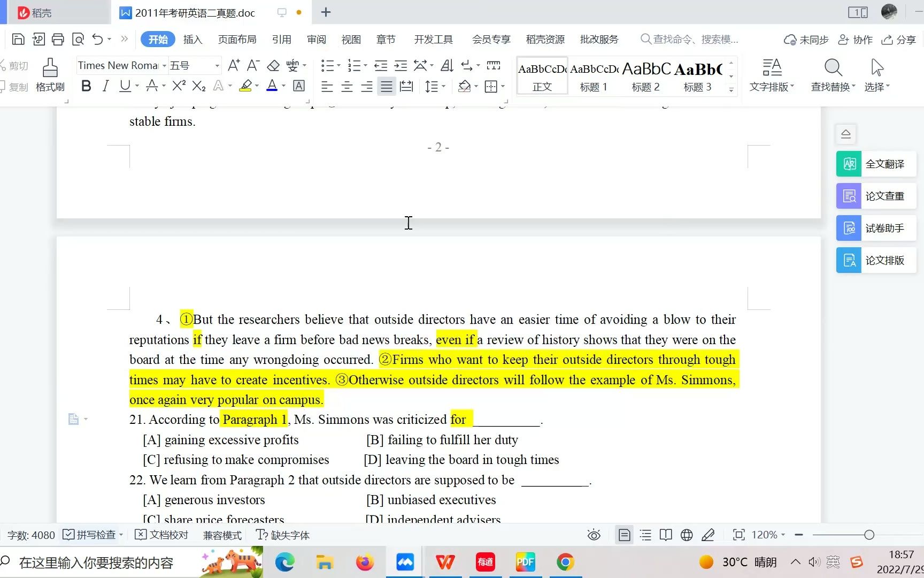Image resolution: width=924 pixels, height=578 pixels.
Task: Toggle Underline formatting
Action: [x=125, y=86]
